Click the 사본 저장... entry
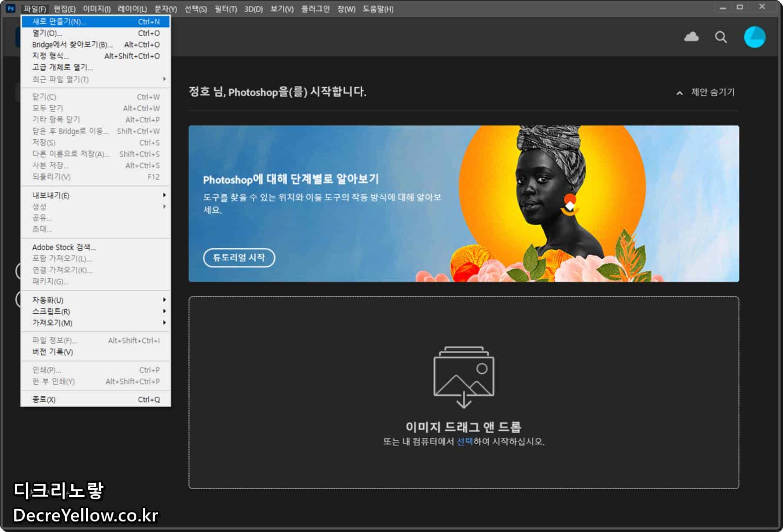The image size is (783, 532). click(96, 165)
